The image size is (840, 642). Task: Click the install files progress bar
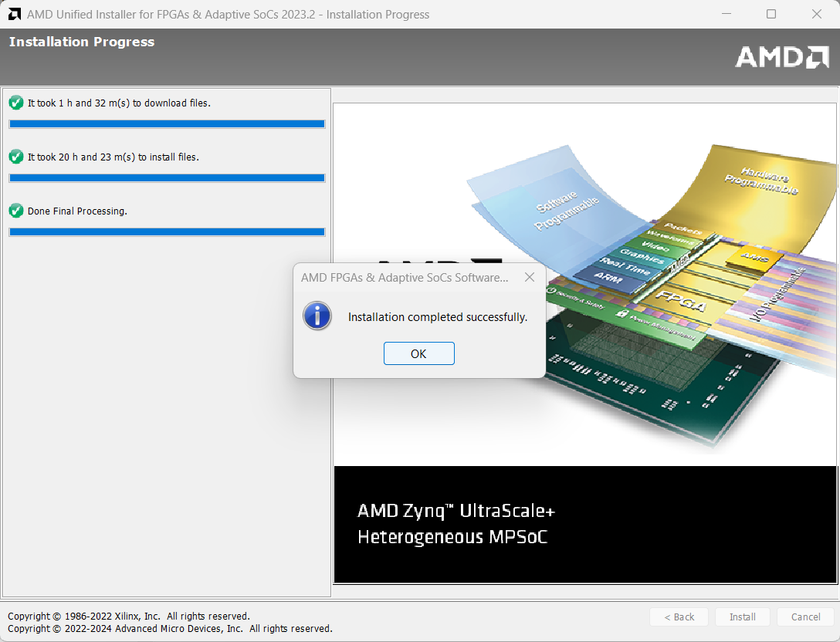[167, 177]
